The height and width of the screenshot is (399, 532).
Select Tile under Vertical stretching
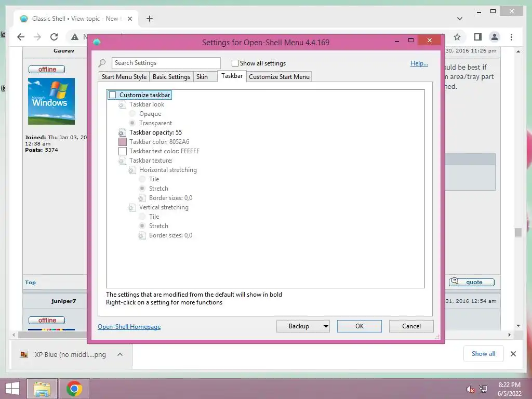[142, 217]
